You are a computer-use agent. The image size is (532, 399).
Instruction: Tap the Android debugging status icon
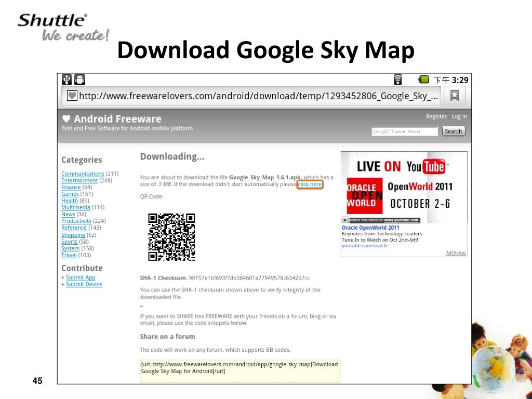click(79, 79)
